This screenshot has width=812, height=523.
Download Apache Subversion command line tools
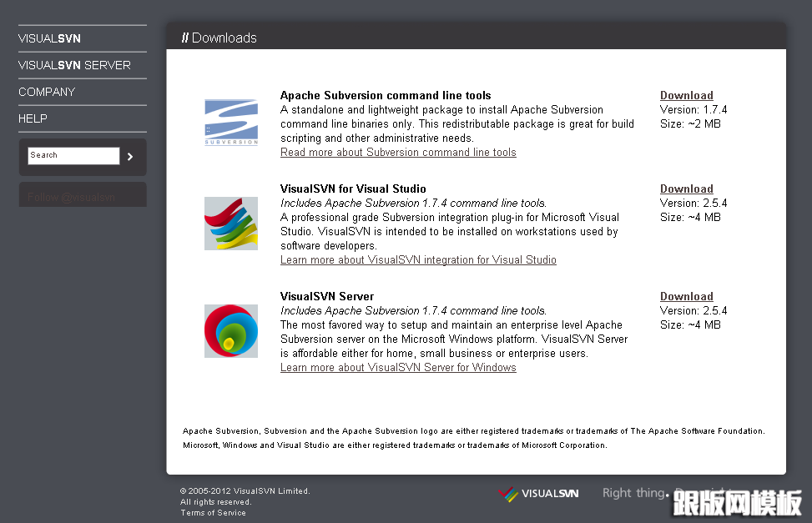pos(687,95)
